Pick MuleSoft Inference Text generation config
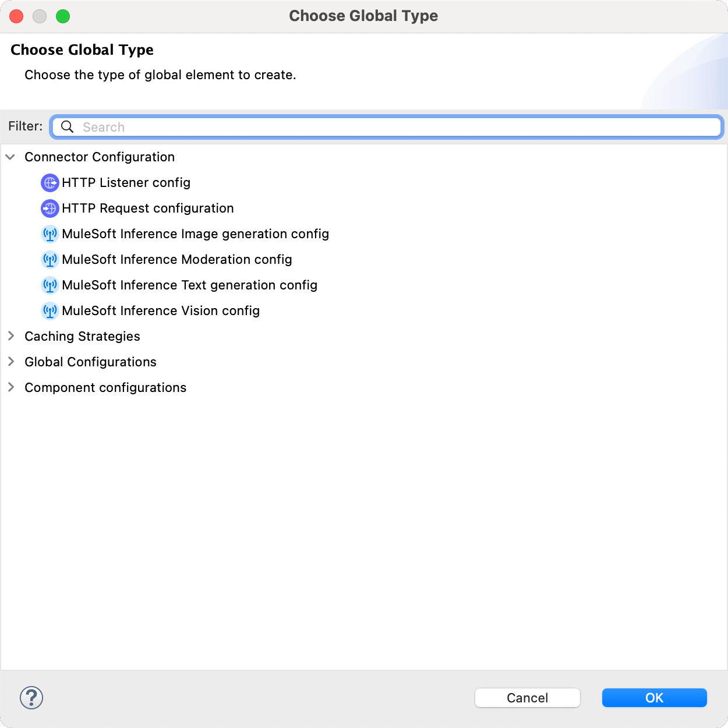728x728 pixels. 189,285
